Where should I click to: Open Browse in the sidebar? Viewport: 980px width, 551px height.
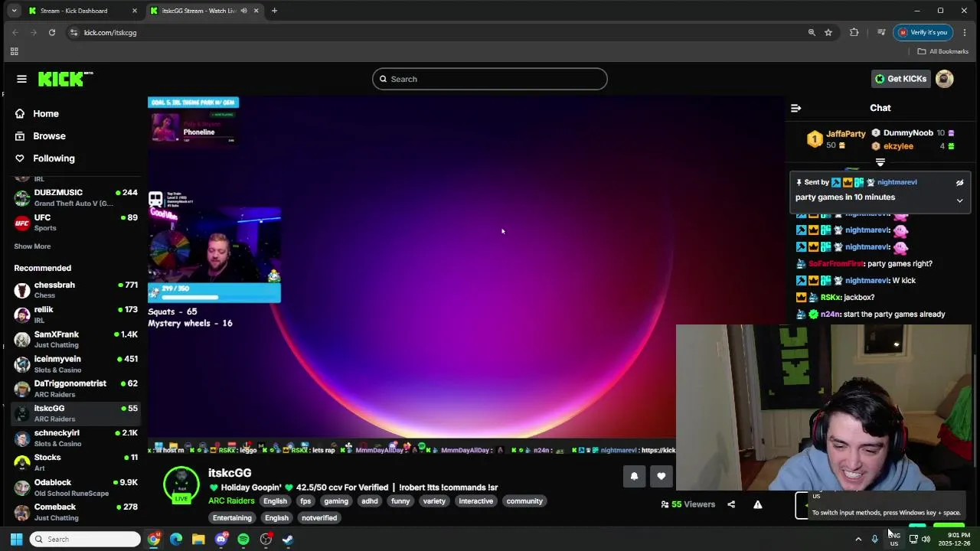coord(49,135)
